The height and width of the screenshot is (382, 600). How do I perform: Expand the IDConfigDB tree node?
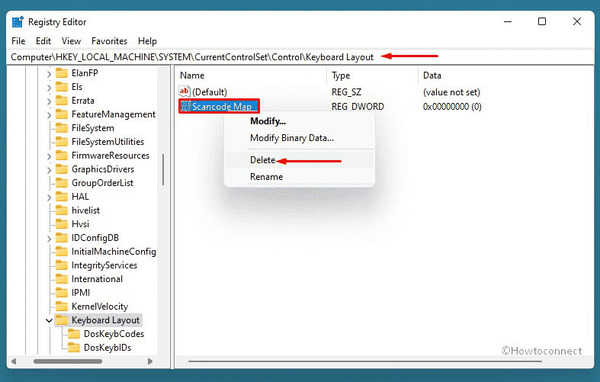49,238
